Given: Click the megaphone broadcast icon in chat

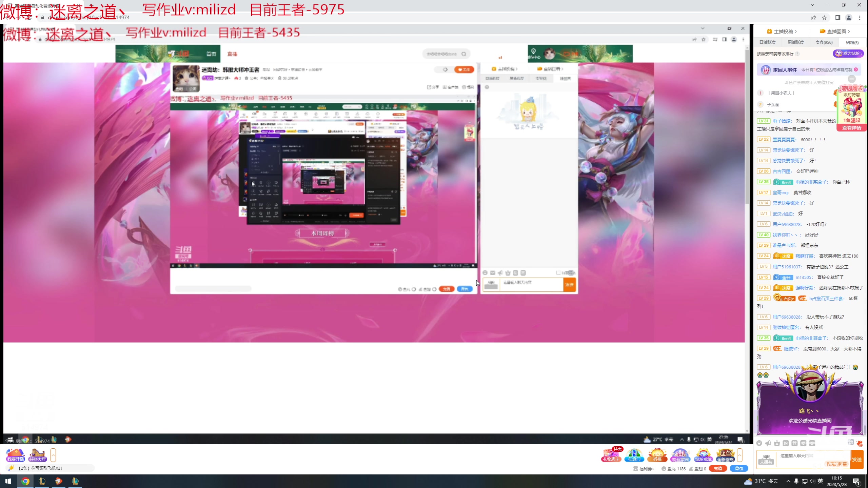Looking at the screenshot, I should [x=768, y=443].
